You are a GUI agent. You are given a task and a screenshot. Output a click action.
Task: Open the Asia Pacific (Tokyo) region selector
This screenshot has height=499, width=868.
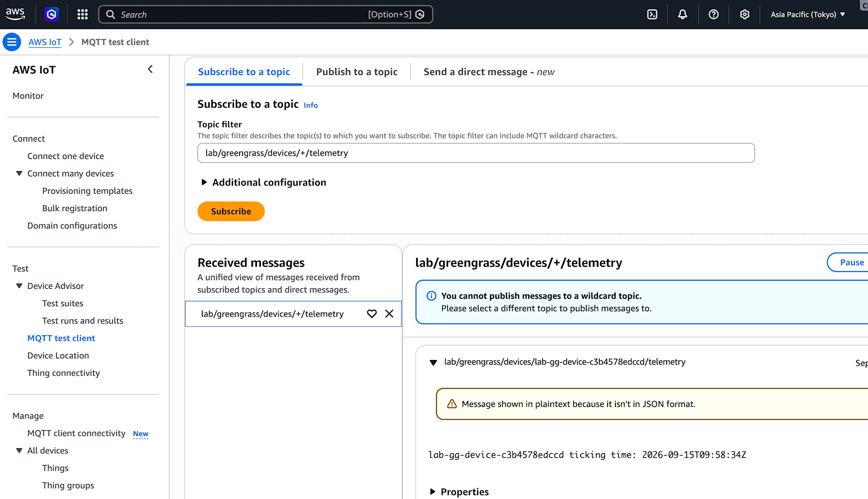[x=808, y=14]
